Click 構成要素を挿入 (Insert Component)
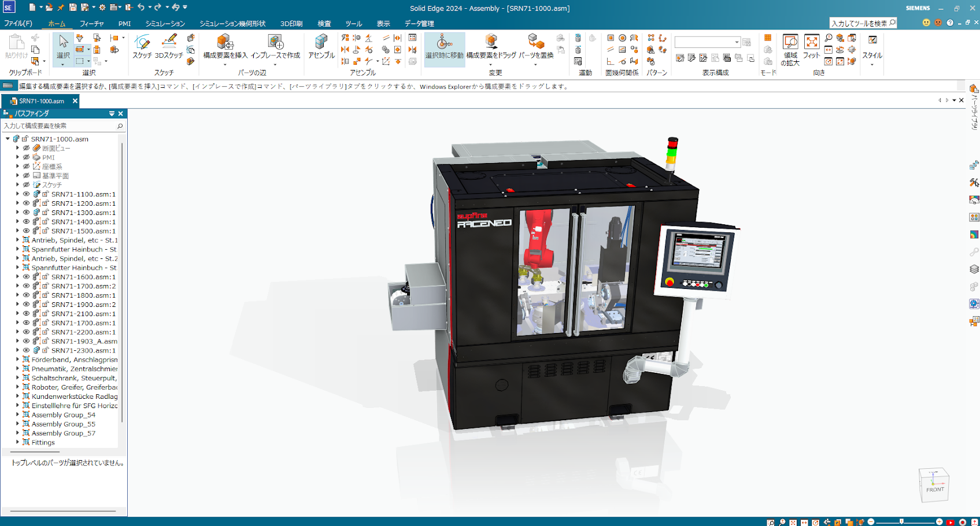Viewport: 980px width, 526px height. pyautogui.click(x=225, y=47)
